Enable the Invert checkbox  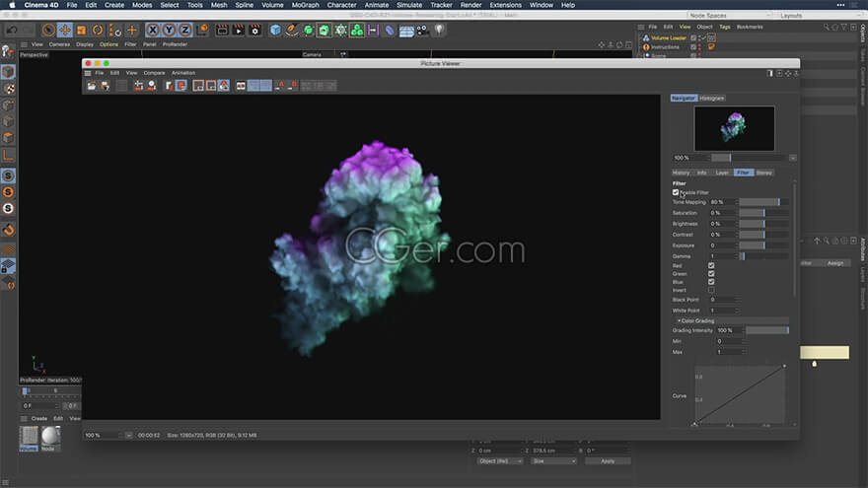tap(711, 290)
